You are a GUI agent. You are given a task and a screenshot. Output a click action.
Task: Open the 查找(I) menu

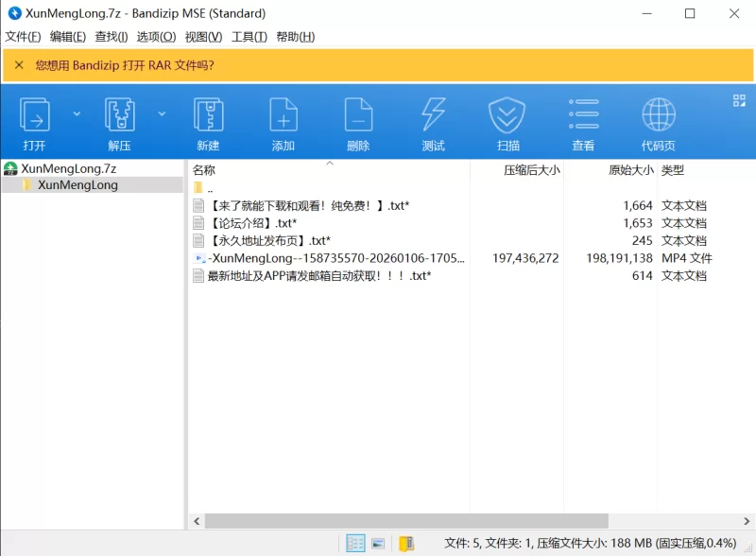pyautogui.click(x=112, y=37)
